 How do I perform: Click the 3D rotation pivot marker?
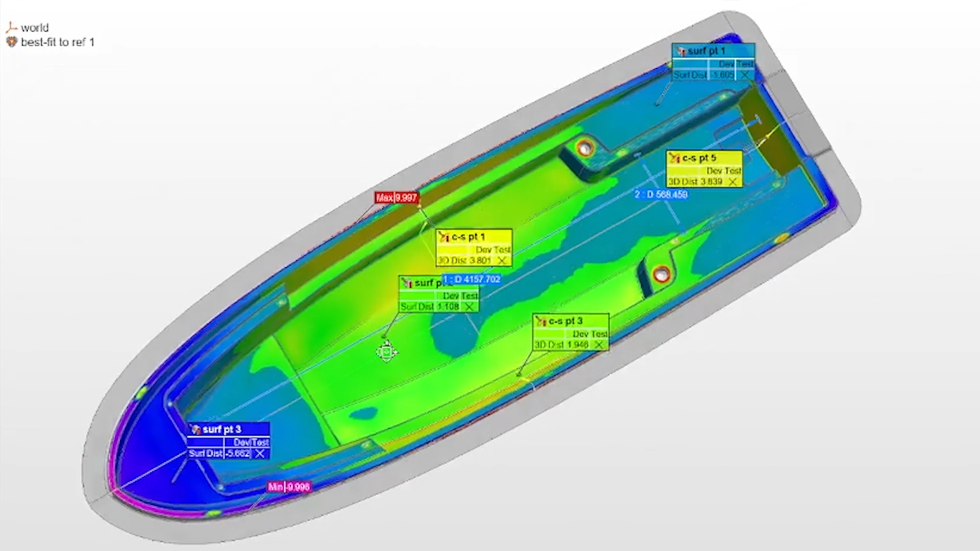pyautogui.click(x=386, y=351)
